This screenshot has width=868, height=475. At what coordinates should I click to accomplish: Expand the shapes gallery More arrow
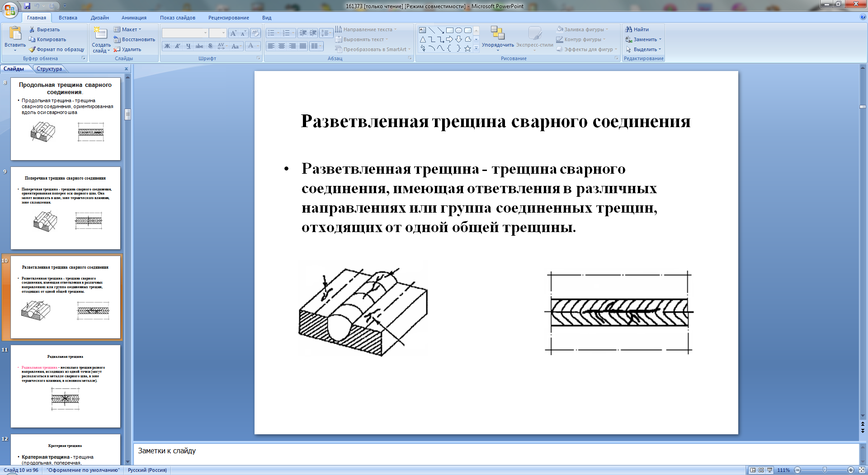(476, 48)
